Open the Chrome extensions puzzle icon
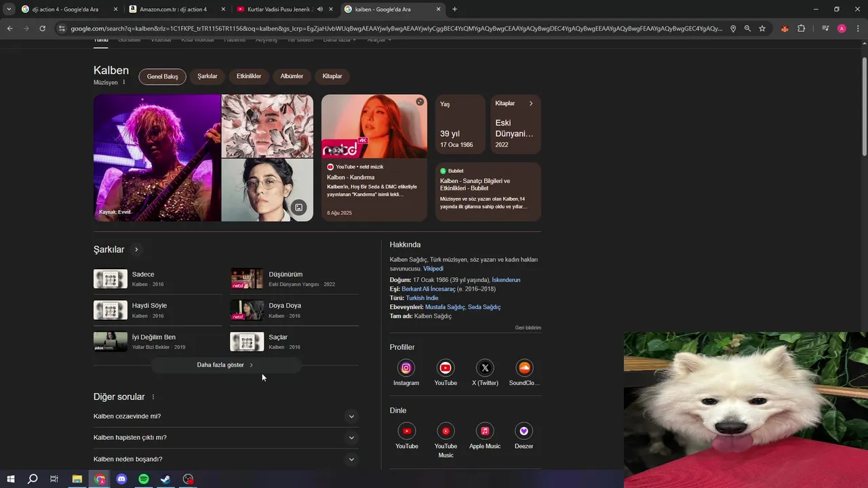Viewport: 868px width, 488px height. point(802,28)
